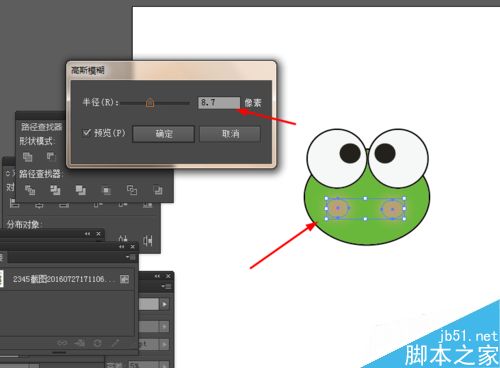This screenshot has width=500, height=368.
Task: Apply the Outline pathfinder
Action: 132,190
